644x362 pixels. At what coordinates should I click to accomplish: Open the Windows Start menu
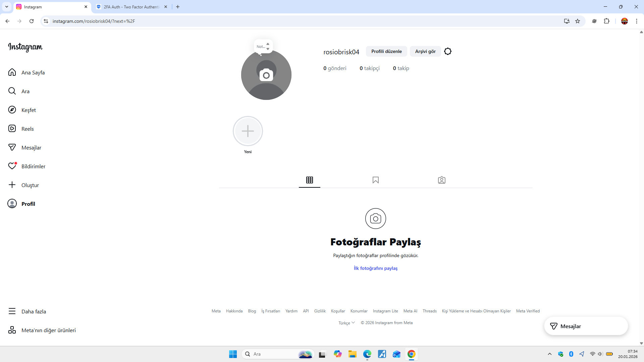click(x=233, y=354)
